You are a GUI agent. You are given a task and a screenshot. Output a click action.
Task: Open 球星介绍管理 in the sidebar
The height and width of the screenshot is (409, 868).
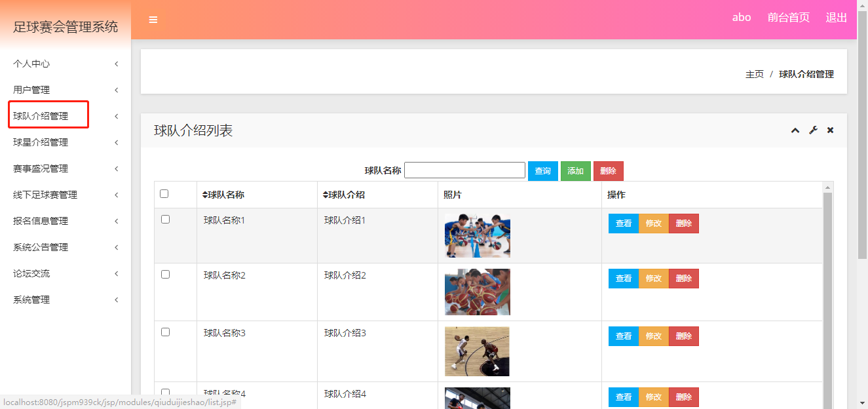click(41, 142)
